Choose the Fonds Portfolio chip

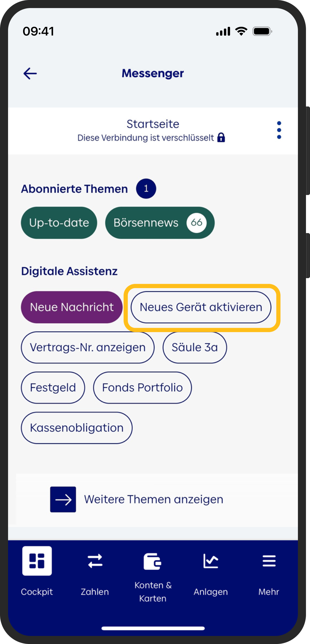click(x=143, y=388)
